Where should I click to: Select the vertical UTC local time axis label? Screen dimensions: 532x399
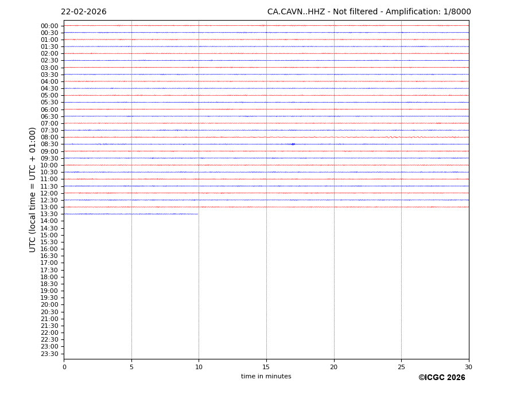tap(33, 190)
